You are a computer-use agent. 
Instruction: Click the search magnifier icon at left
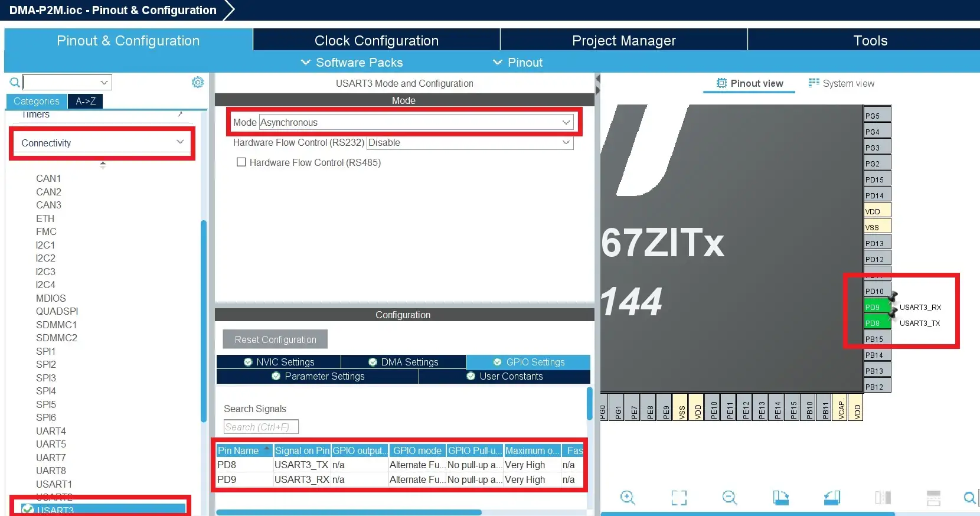click(15, 82)
